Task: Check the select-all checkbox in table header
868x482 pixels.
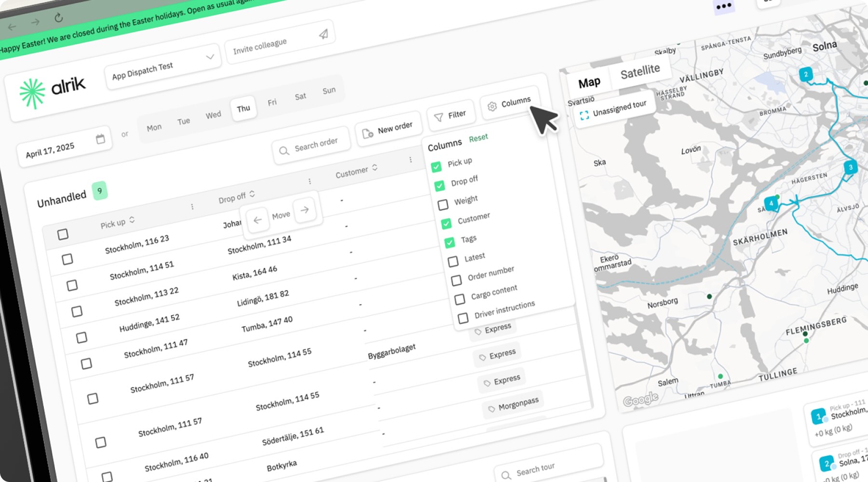Action: [63, 234]
